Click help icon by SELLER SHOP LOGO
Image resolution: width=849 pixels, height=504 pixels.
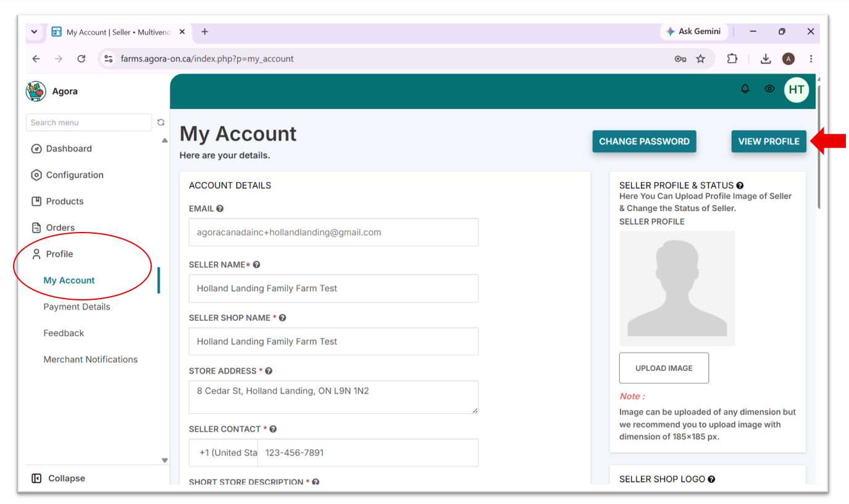tap(711, 479)
